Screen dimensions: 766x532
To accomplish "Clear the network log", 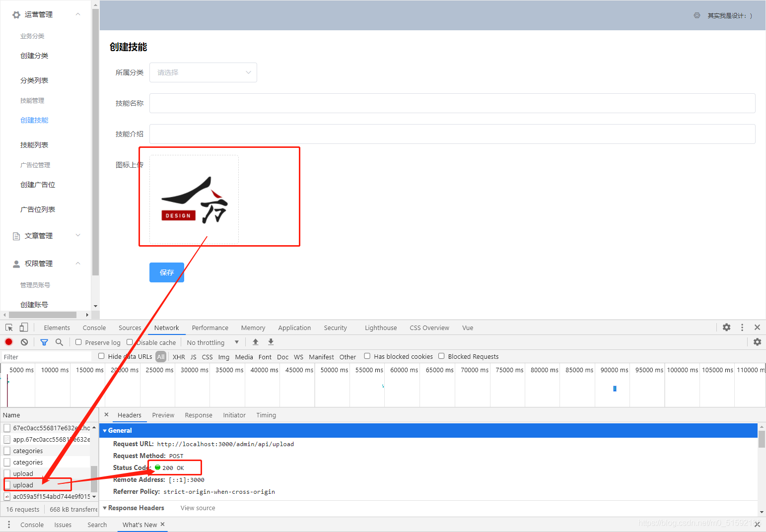I will pos(24,342).
